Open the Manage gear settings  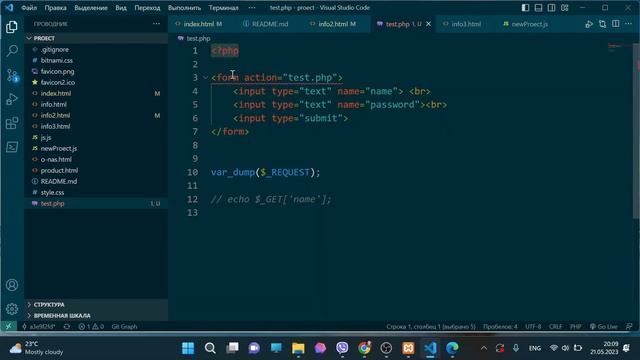coord(12,309)
